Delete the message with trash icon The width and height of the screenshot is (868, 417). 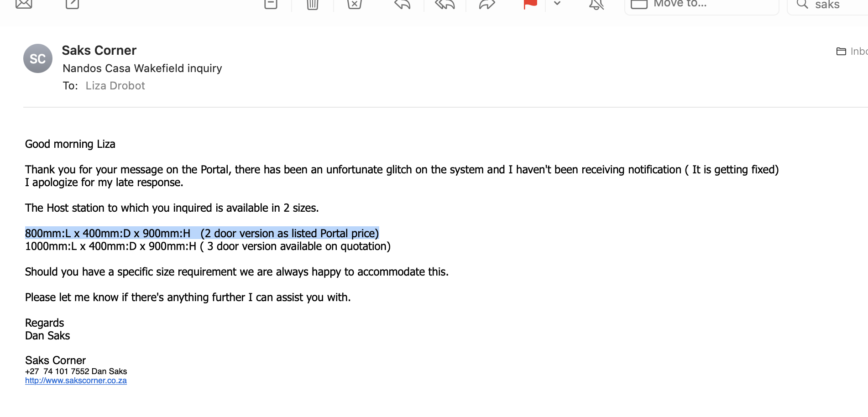tap(313, 4)
